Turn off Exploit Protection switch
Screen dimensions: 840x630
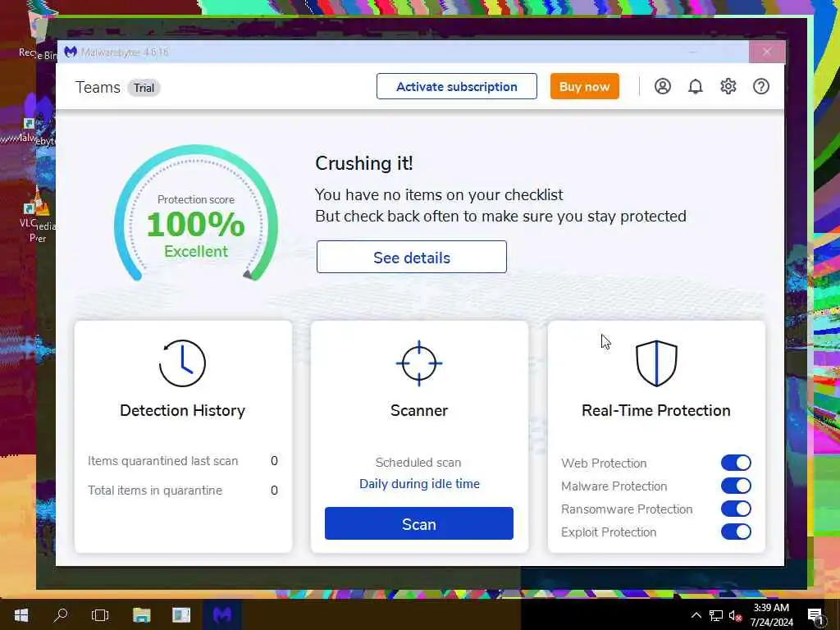click(x=736, y=532)
